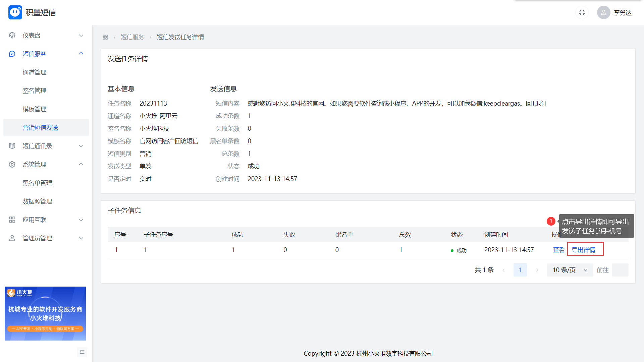Click the 查看 link in subtask row

559,250
